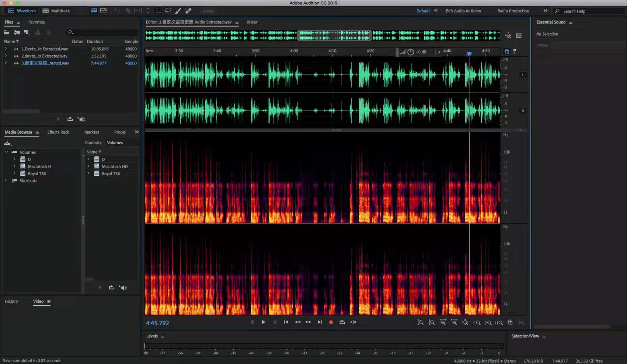The width and height of the screenshot is (627, 364).
Task: Adjust the +0 dB volume knob
Action: pyautogui.click(x=411, y=52)
